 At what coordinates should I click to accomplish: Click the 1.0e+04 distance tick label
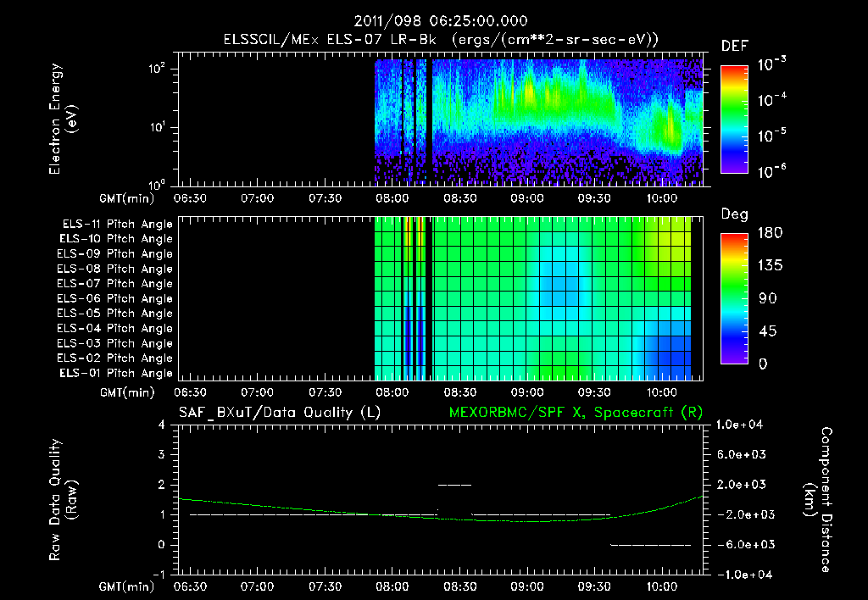point(739,425)
